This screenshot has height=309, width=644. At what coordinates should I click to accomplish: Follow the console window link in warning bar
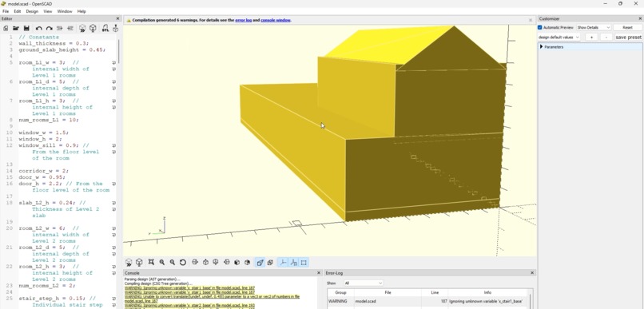click(x=275, y=20)
